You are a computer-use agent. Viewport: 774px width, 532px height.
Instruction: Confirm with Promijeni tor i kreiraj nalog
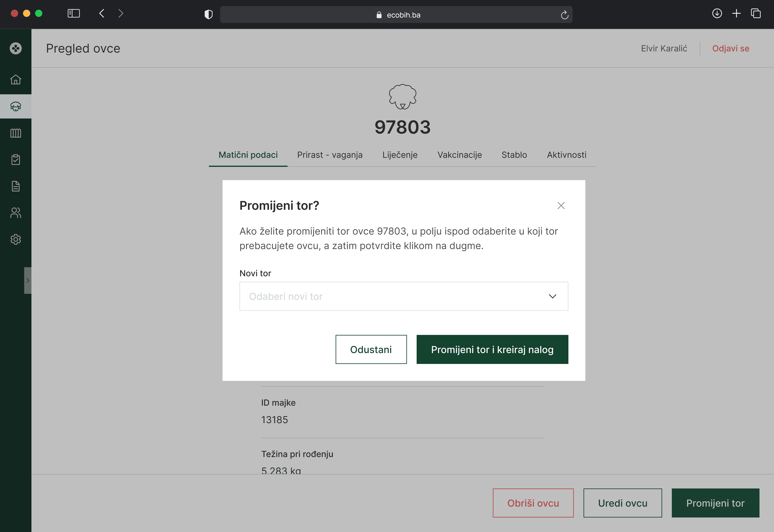(492, 349)
